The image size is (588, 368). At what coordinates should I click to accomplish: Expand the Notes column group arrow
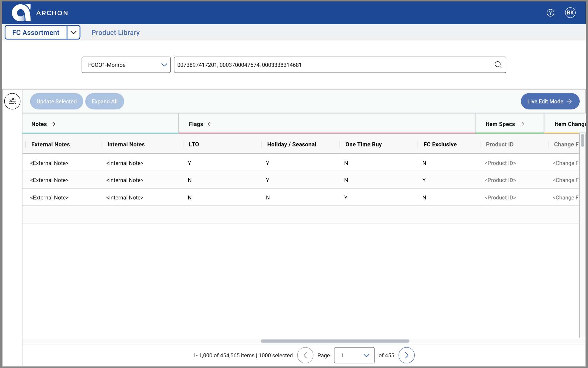pyautogui.click(x=53, y=124)
